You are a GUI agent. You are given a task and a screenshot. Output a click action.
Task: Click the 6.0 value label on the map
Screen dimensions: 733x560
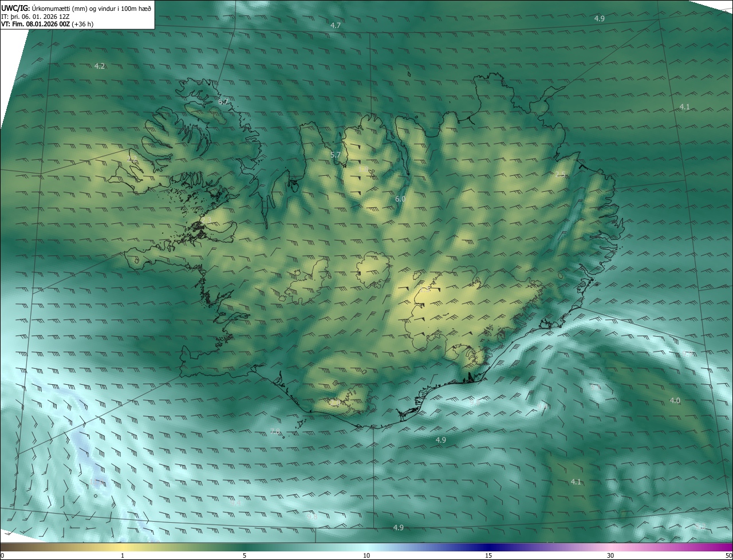pyautogui.click(x=400, y=199)
